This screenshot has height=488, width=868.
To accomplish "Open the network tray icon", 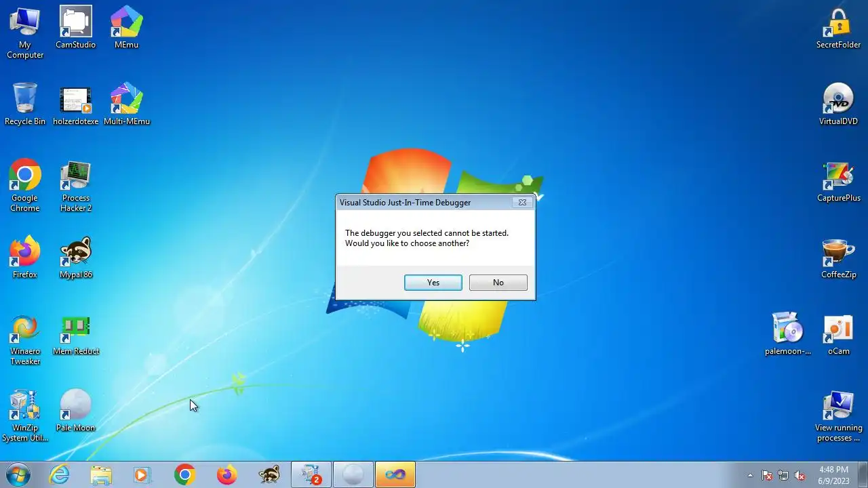I will pos(783,476).
